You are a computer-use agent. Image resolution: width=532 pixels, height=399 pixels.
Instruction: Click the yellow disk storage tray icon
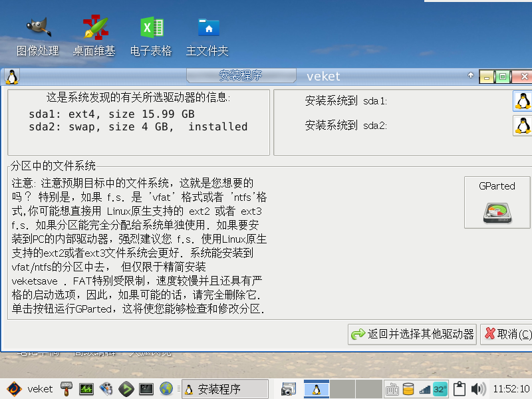coord(408,389)
